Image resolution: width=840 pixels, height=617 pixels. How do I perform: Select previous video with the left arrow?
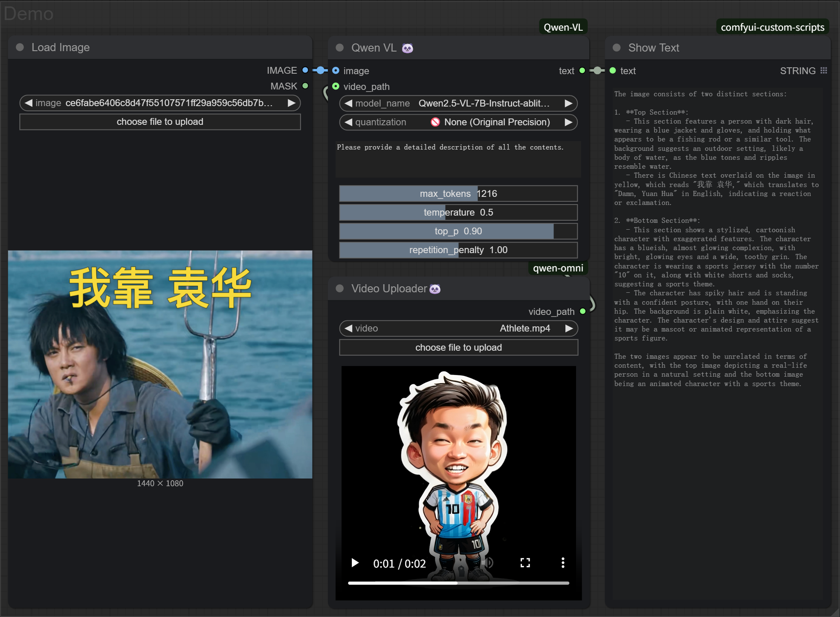348,329
